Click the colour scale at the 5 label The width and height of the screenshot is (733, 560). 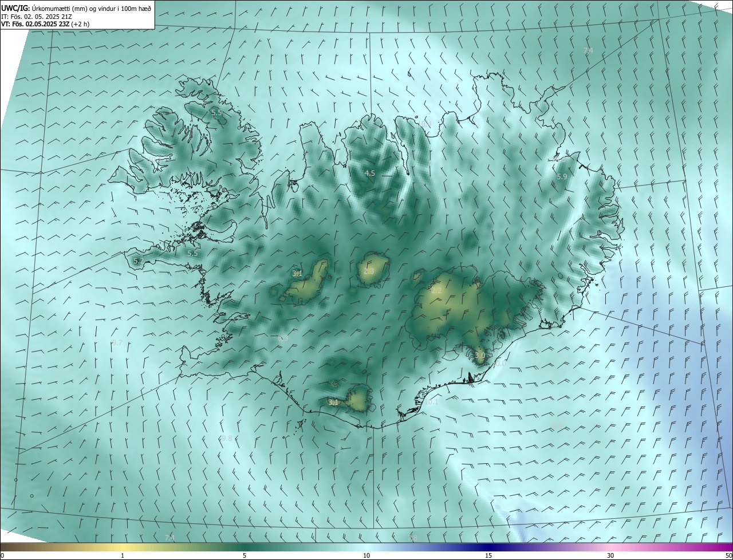(x=245, y=556)
